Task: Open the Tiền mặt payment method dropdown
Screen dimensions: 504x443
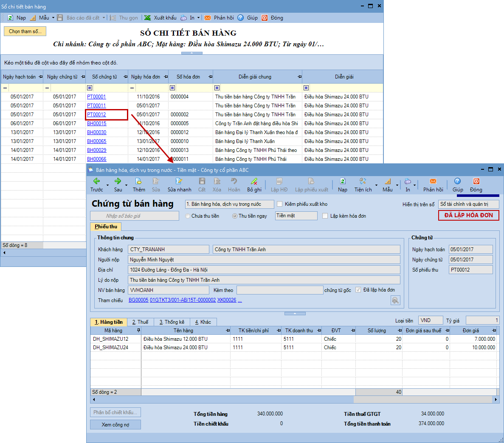Action: pyautogui.click(x=296, y=216)
